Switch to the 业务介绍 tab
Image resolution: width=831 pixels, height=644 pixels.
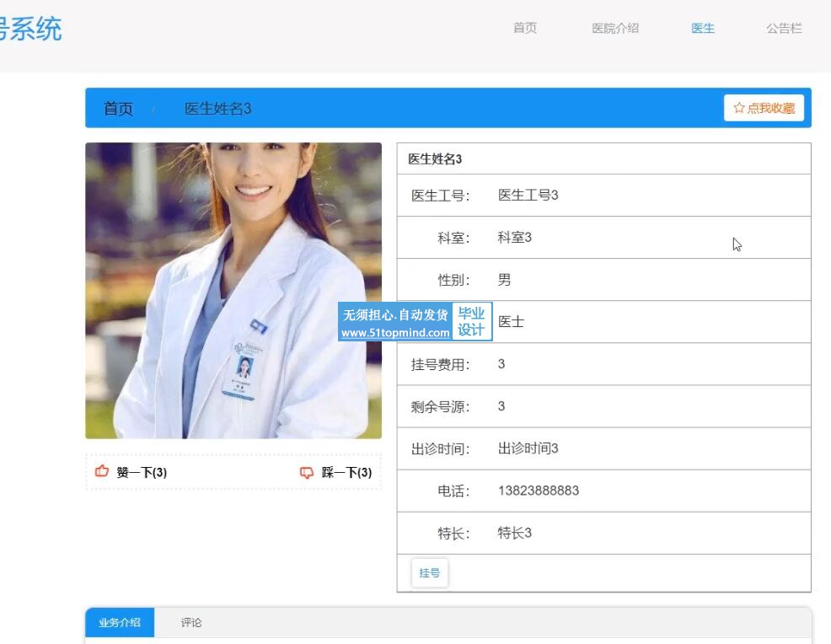tap(120, 622)
